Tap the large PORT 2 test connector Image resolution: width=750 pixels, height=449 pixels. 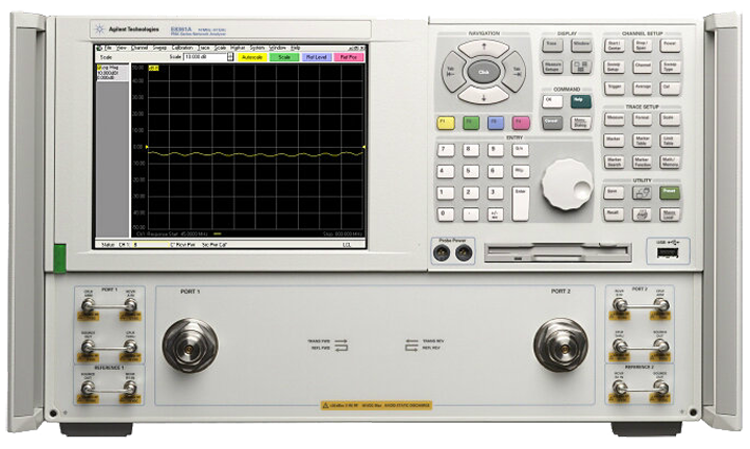561,345
